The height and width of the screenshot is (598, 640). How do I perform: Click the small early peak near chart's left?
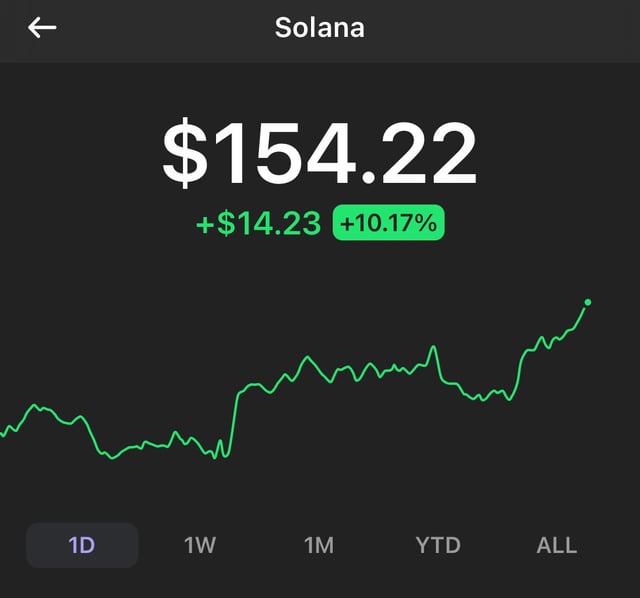point(36,405)
